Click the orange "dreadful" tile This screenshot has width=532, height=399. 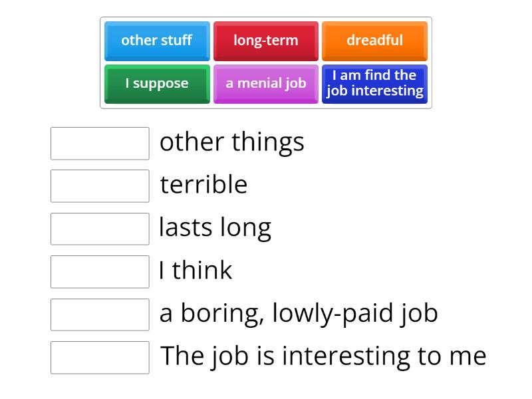374,41
